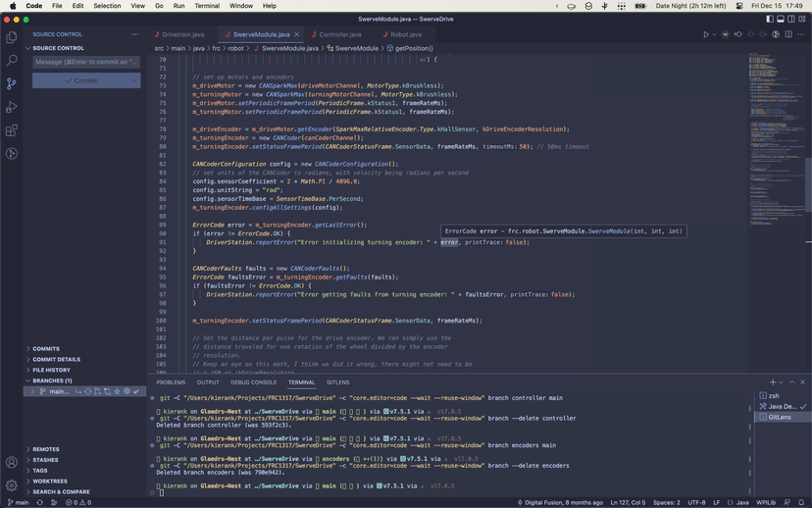Click the split editor right icon
The width and height of the screenshot is (812, 508).
pos(787,34)
